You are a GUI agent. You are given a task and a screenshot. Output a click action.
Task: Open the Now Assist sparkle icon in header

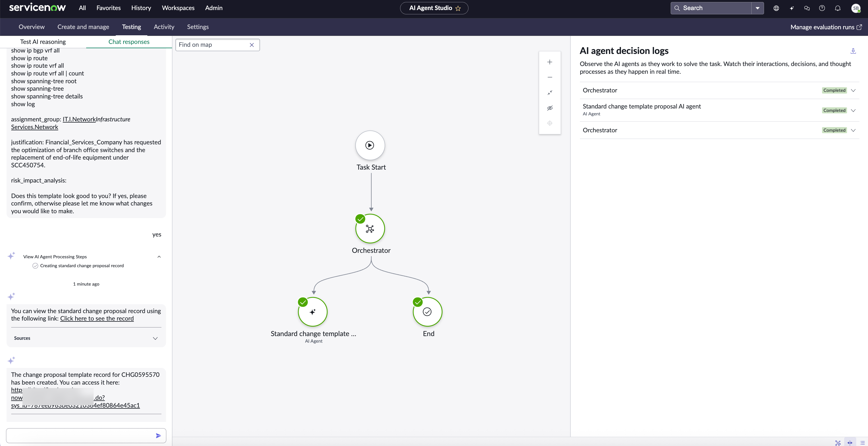click(x=792, y=8)
